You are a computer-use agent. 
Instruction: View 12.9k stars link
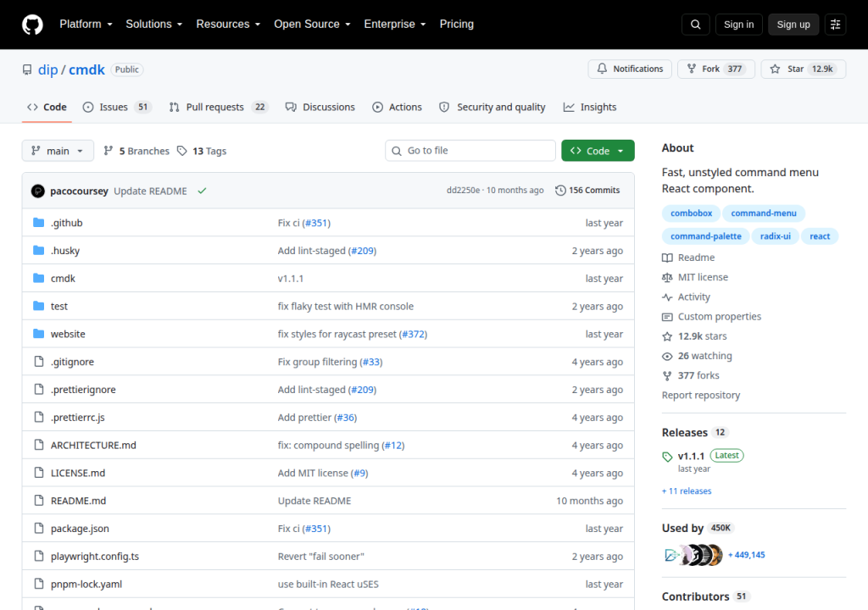coord(695,336)
